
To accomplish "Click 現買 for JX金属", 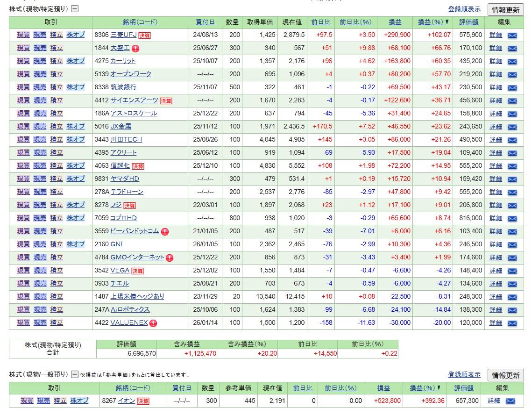I will (23, 126).
